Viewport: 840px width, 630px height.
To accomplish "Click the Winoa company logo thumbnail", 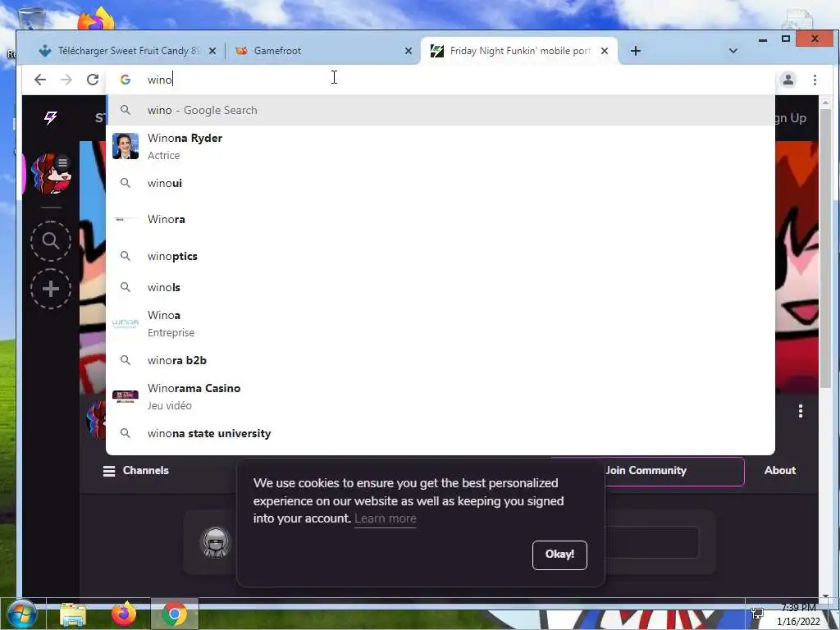I will [126, 323].
